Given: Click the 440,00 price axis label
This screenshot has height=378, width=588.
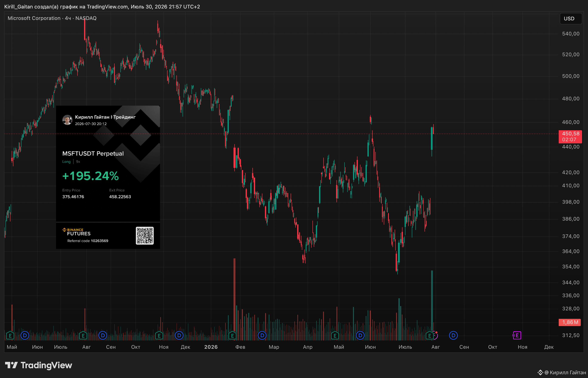Looking at the screenshot, I should 571,147.
